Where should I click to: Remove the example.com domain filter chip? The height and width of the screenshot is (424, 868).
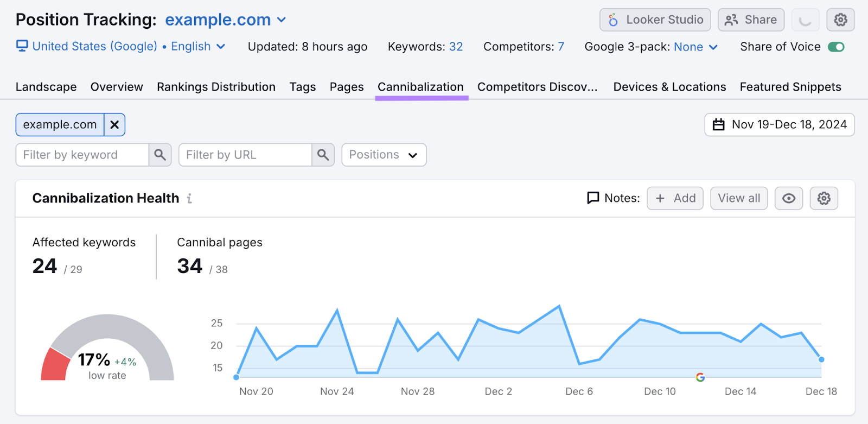click(x=114, y=125)
